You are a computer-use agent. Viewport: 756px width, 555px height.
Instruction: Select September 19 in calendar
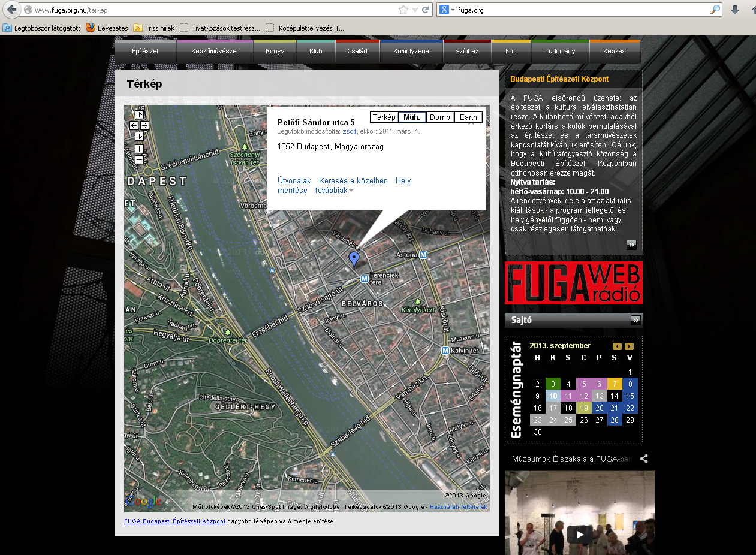584,408
